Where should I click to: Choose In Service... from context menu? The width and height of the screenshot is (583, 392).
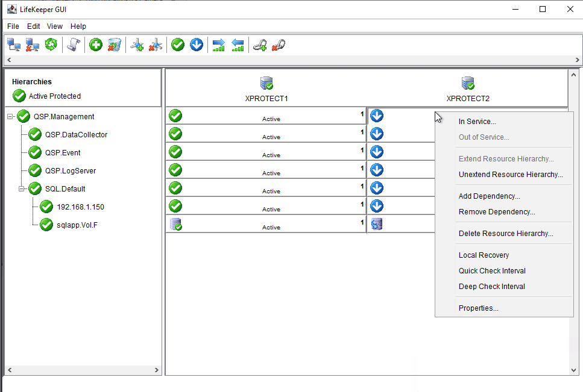(x=504, y=122)
